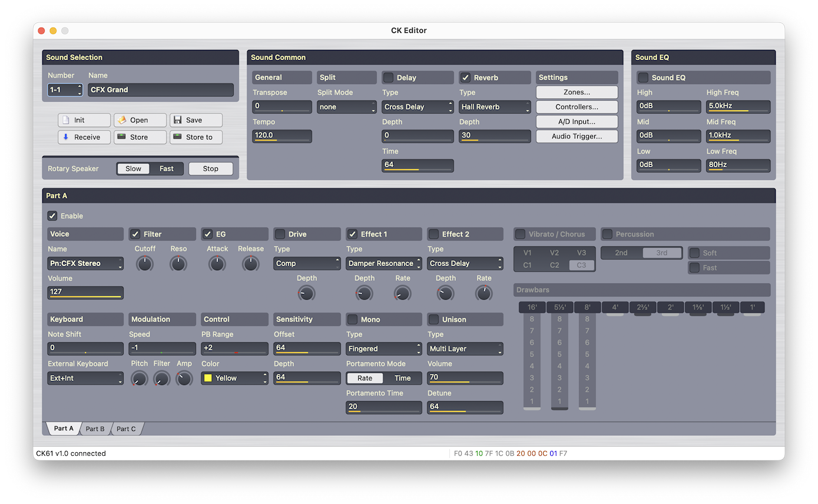Click the Store device icon button
Image resolution: width=818 pixels, height=504 pixels.
(140, 137)
